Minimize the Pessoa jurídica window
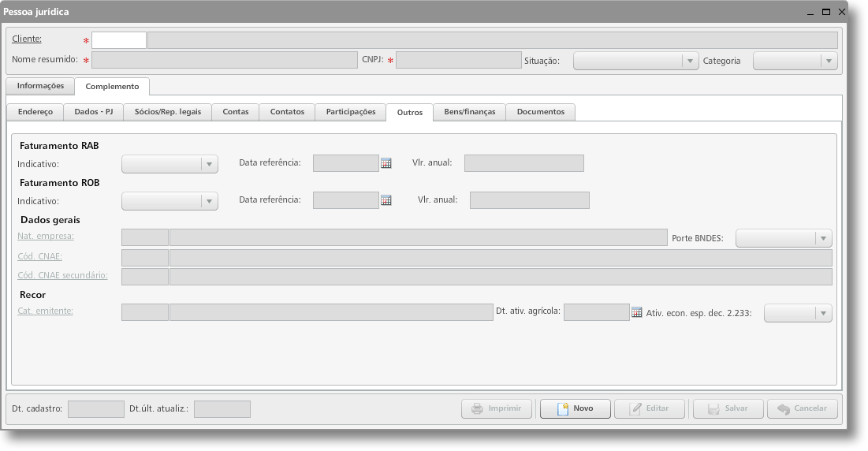 [x=810, y=12]
